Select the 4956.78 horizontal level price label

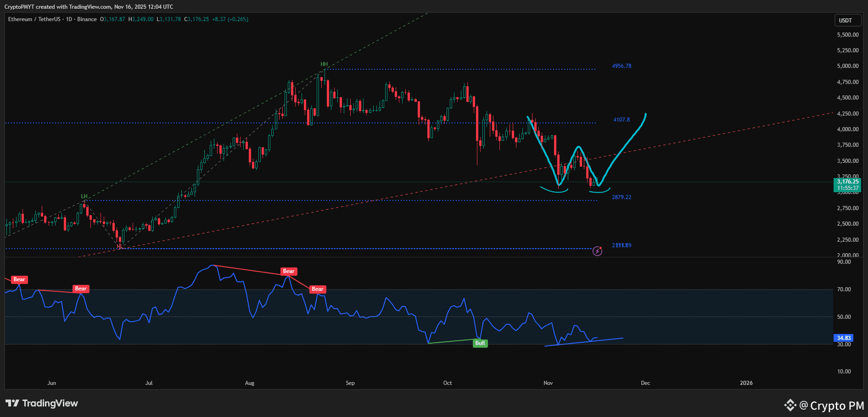pos(622,66)
